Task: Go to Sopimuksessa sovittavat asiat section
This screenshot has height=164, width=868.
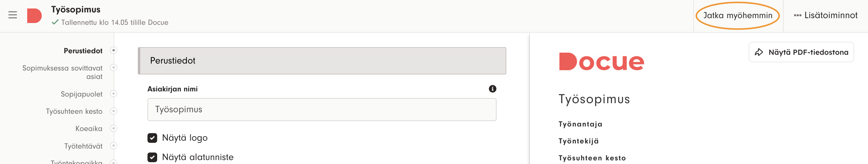Action: 63,72
